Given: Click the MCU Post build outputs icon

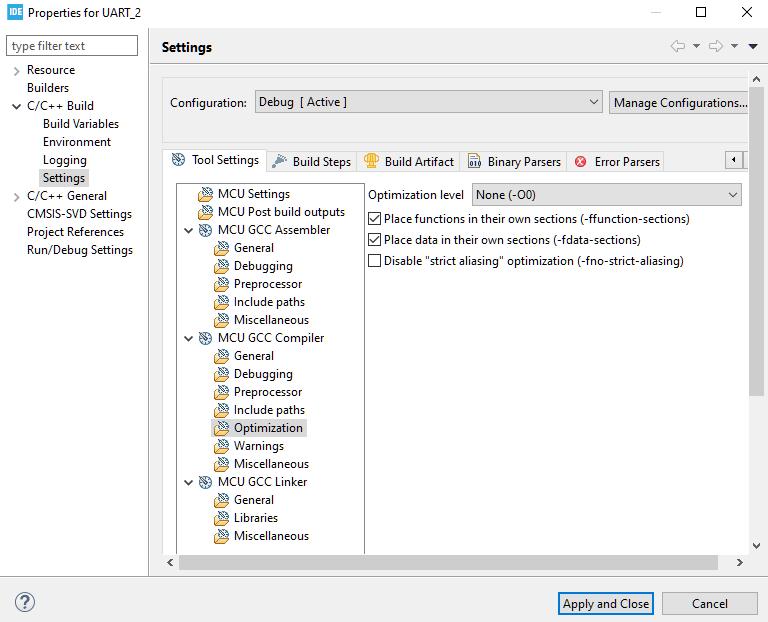Looking at the screenshot, I should 205,212.
